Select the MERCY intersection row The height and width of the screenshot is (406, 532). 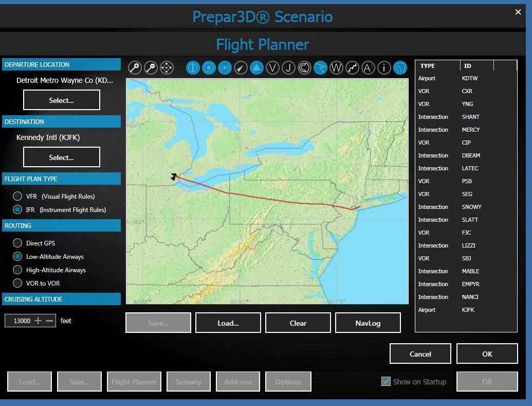pos(466,130)
